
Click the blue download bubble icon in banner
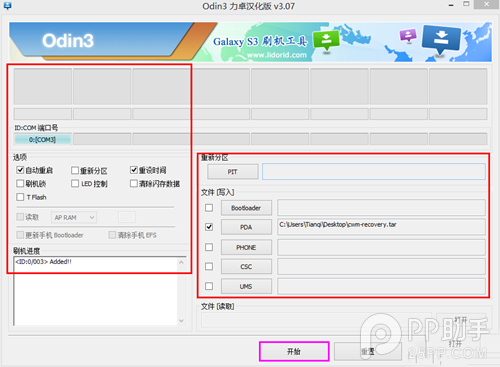click(x=441, y=39)
